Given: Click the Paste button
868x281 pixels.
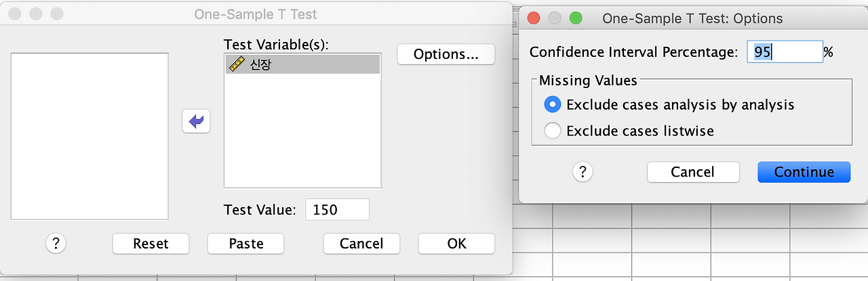Looking at the screenshot, I should pos(246,244).
